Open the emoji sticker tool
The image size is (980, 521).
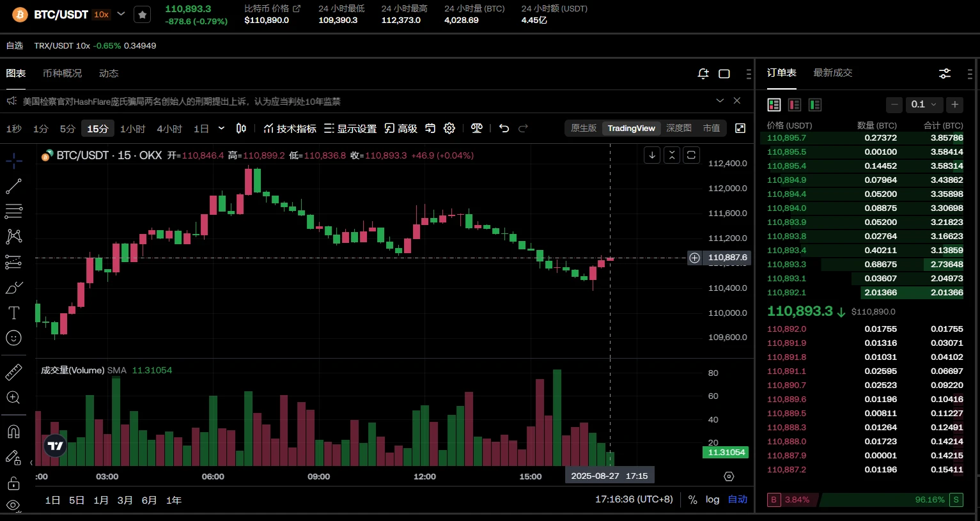[13, 338]
